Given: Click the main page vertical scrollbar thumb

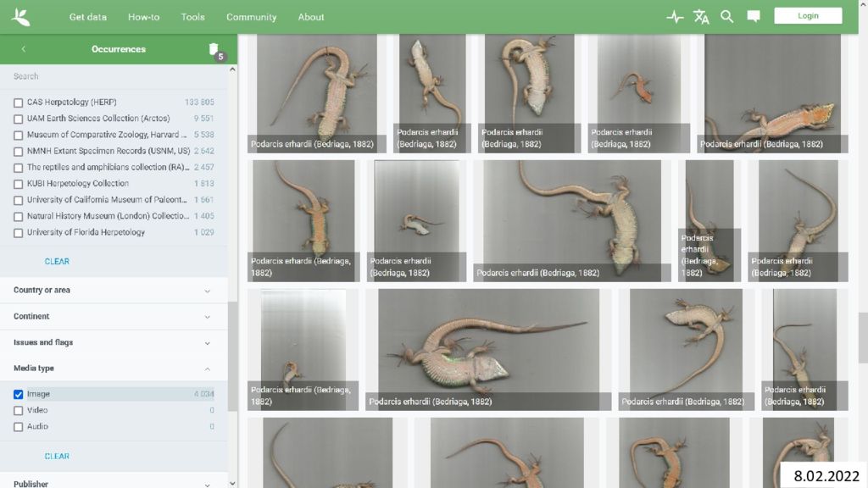Looking at the screenshot, I should (863, 337).
